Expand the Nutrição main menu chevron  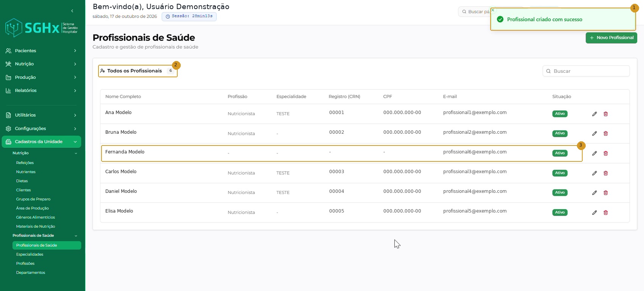(75, 64)
